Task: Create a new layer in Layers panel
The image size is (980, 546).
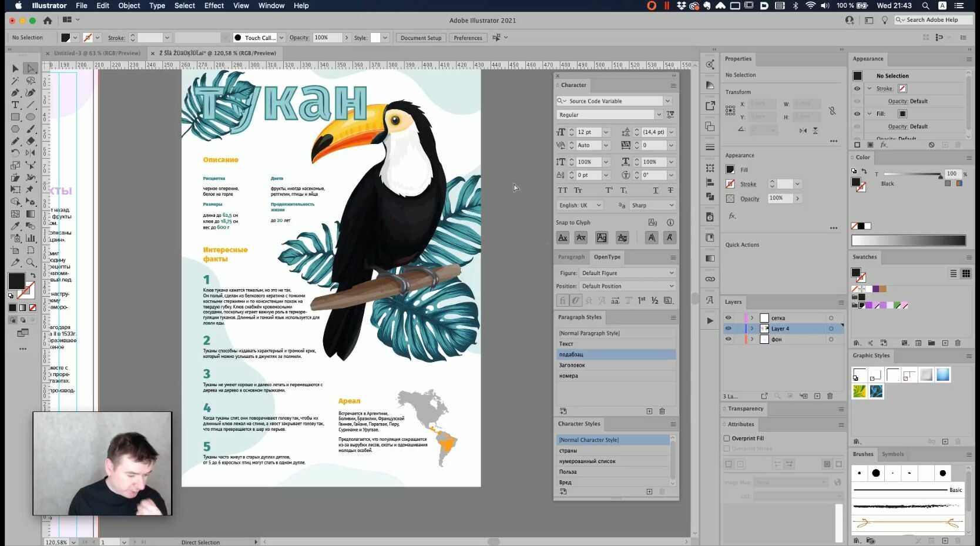Action: point(817,396)
